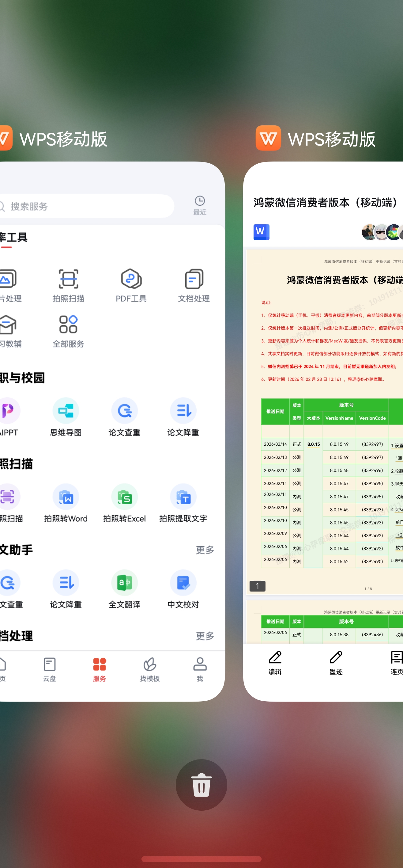Open 全文翻译 translation tool
Screen dimensions: 403x868
(125, 588)
